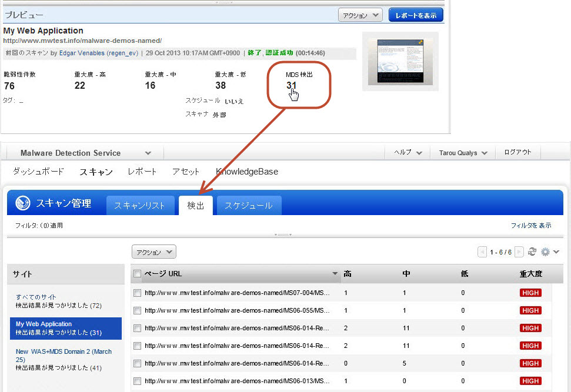571x392 pixels.
Task: Open the アクション dropdown above the table
Action: (x=153, y=252)
